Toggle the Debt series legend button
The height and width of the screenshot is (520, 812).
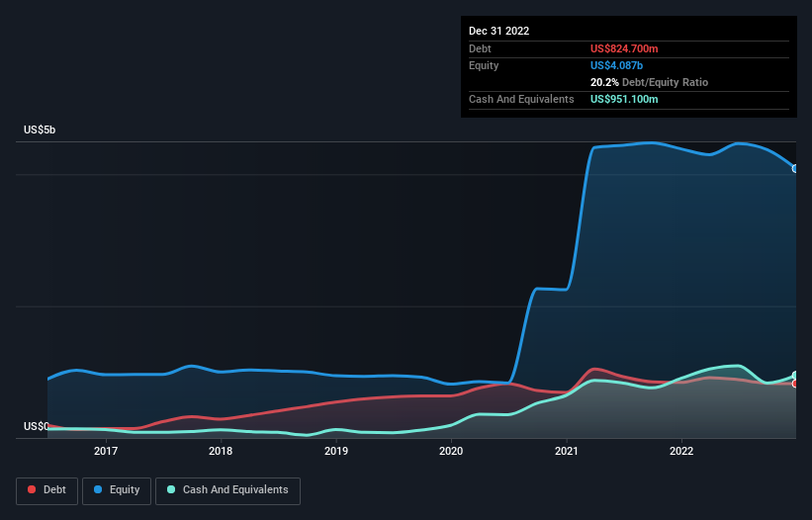coord(46,490)
